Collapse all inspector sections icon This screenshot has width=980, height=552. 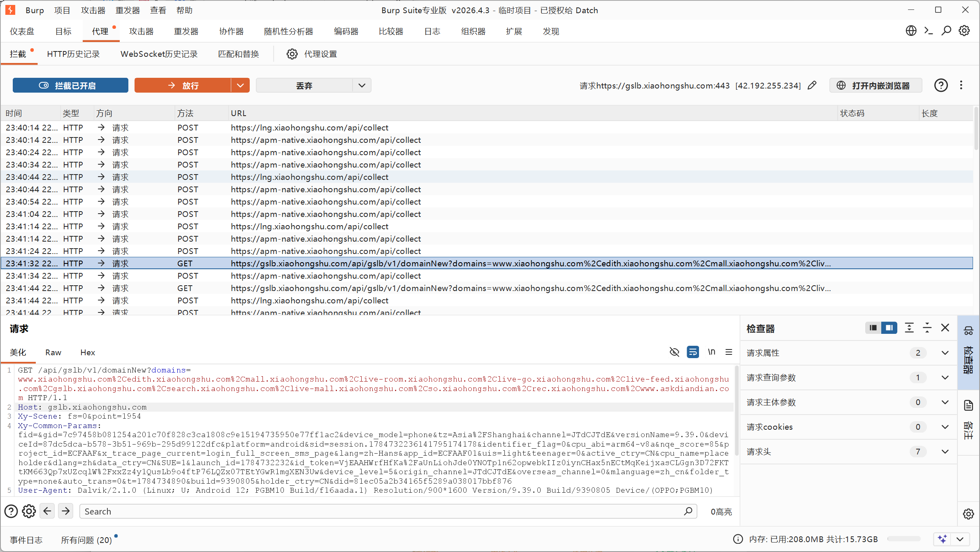coord(927,328)
